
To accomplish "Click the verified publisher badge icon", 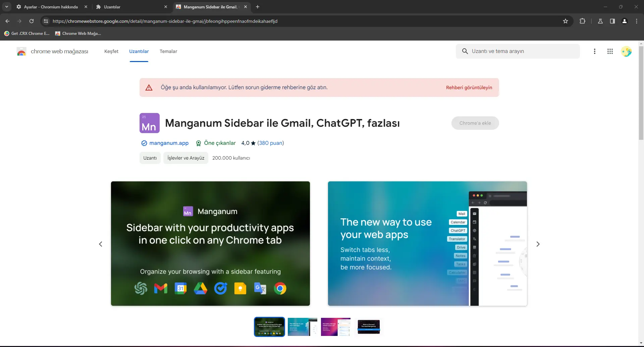I will coord(144,143).
